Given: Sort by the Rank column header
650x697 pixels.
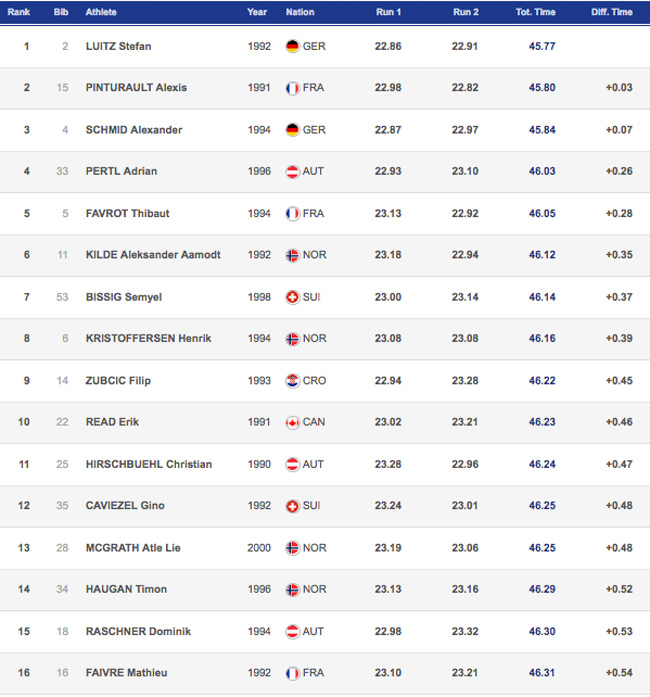Looking at the screenshot, I should coord(19,12).
